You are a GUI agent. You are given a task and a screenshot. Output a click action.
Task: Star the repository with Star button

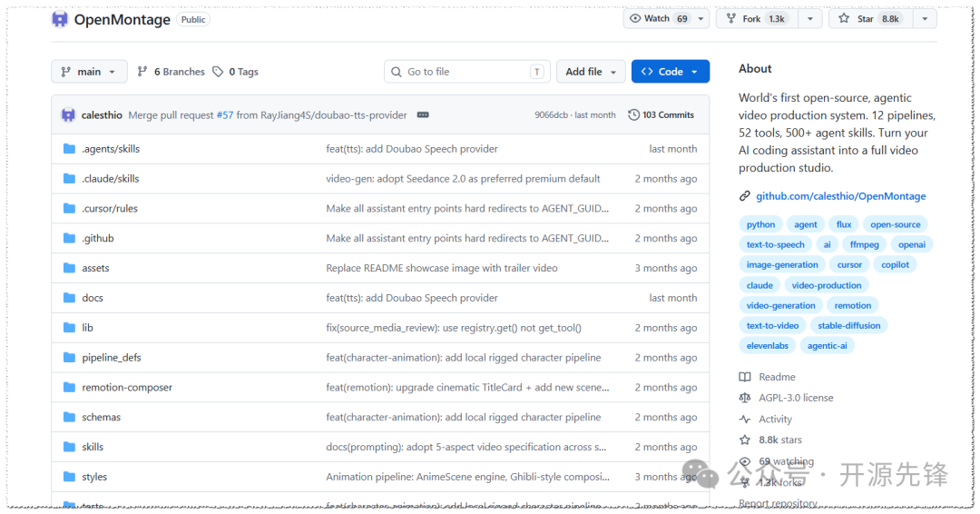871,19
